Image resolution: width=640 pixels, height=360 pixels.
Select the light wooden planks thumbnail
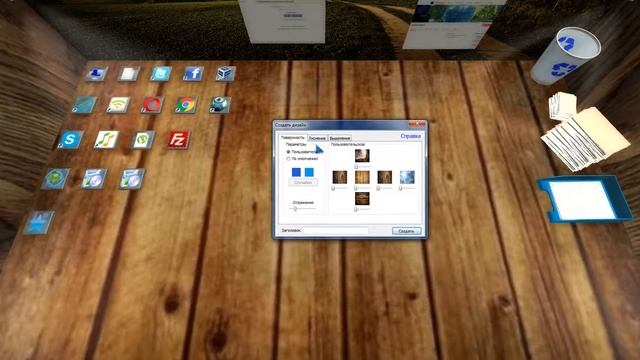click(x=362, y=177)
